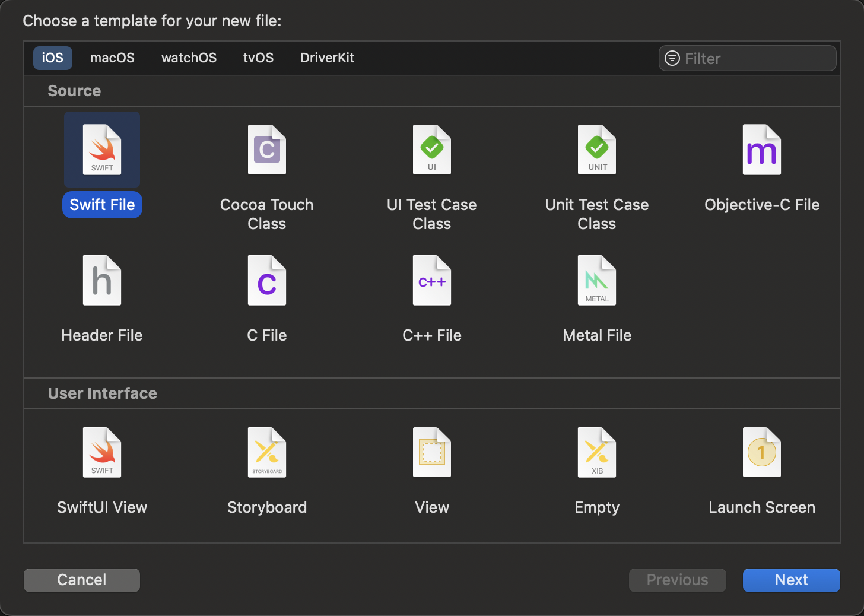This screenshot has width=864, height=616.
Task: Pick the C++ File template
Action: [x=431, y=280]
